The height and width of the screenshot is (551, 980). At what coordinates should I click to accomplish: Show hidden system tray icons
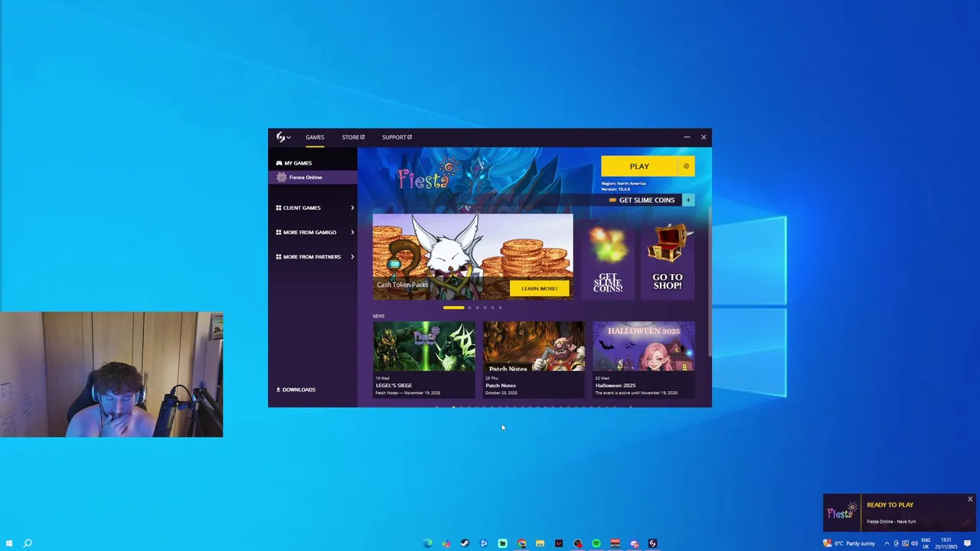pos(887,543)
